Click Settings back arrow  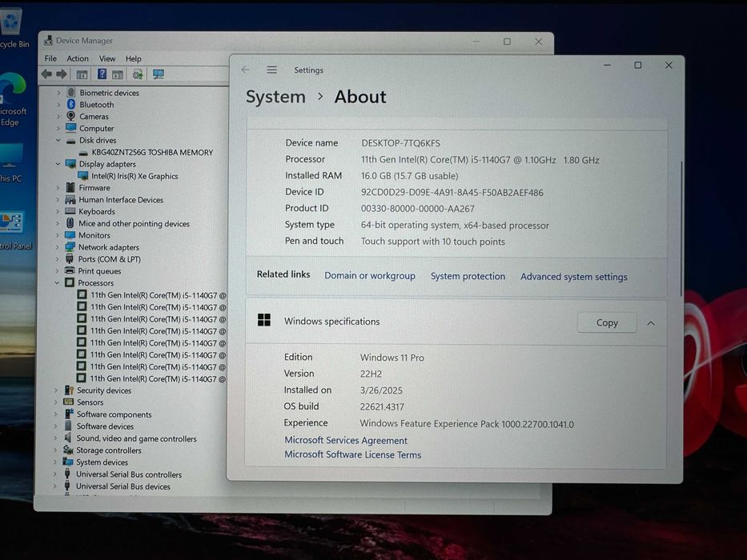pyautogui.click(x=245, y=70)
